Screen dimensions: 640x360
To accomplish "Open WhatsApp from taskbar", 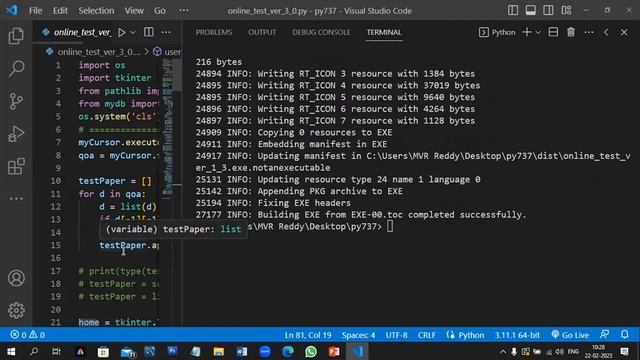I will [311, 351].
